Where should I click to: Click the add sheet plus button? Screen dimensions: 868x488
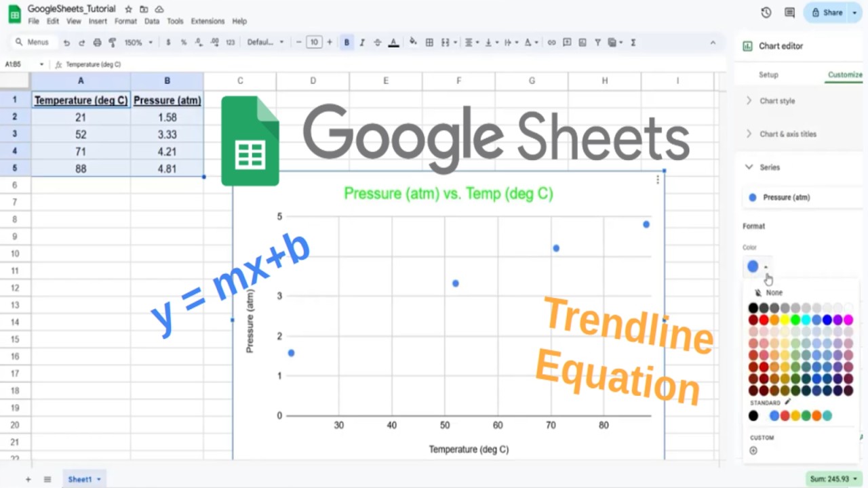click(x=28, y=479)
